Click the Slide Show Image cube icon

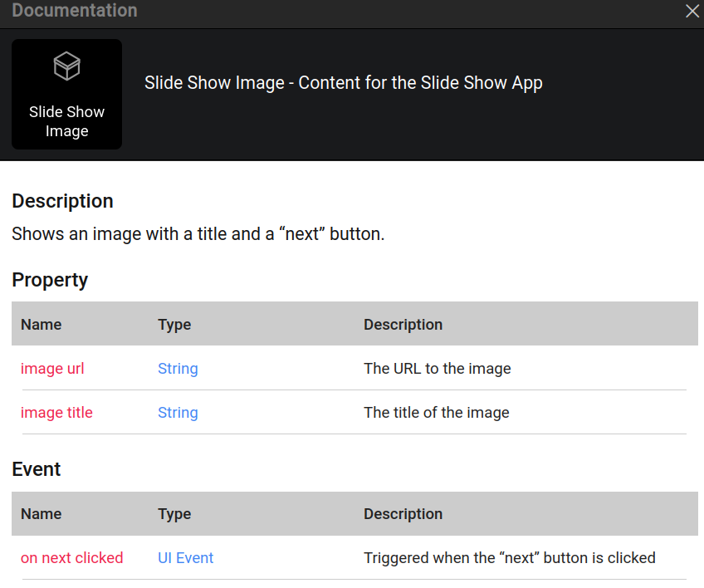click(66, 66)
